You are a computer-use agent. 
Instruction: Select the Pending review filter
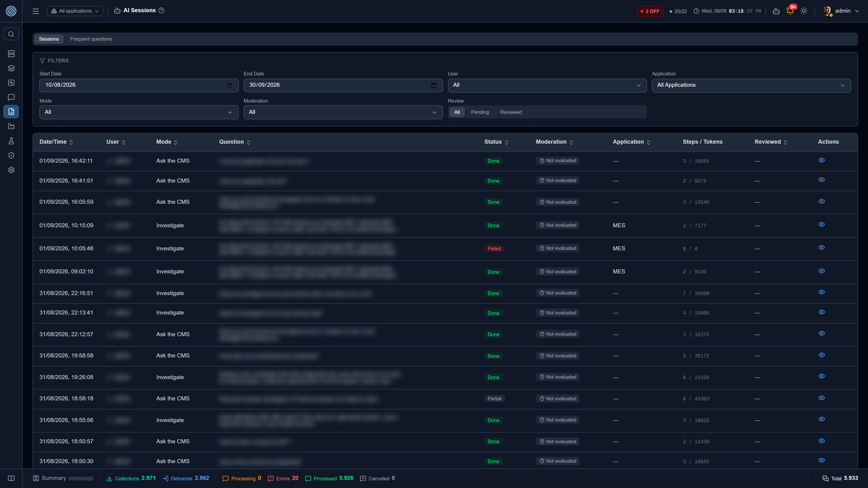tap(480, 112)
